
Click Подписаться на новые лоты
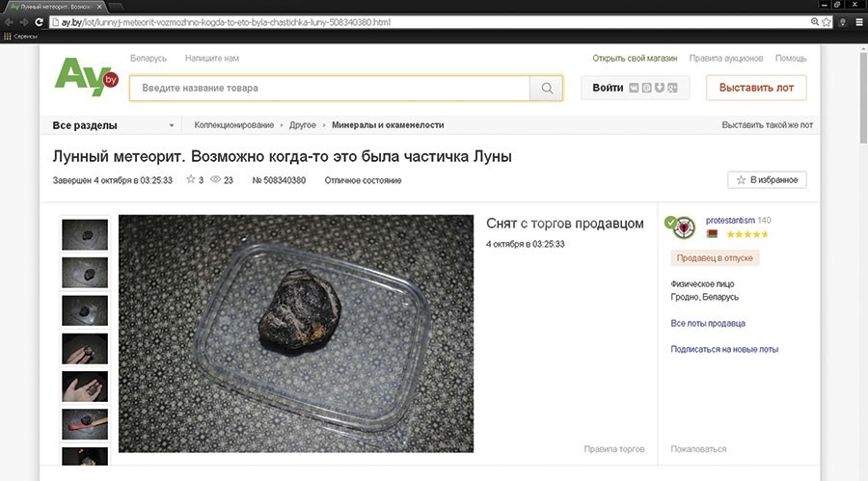(x=724, y=349)
